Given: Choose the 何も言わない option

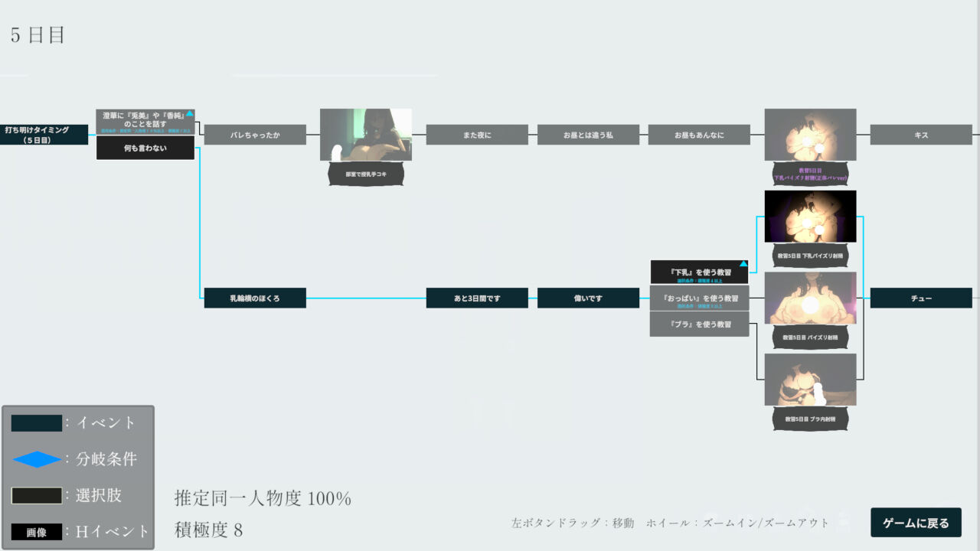Looking at the screenshot, I should 145,148.
